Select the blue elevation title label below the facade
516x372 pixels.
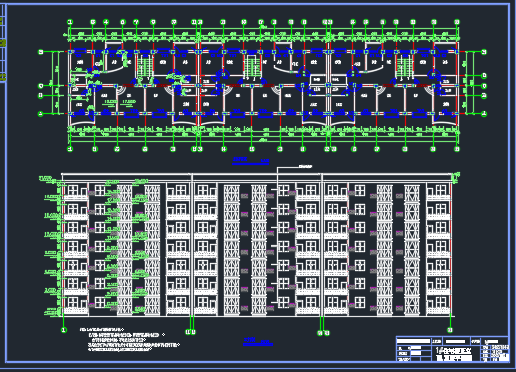coord(258,341)
